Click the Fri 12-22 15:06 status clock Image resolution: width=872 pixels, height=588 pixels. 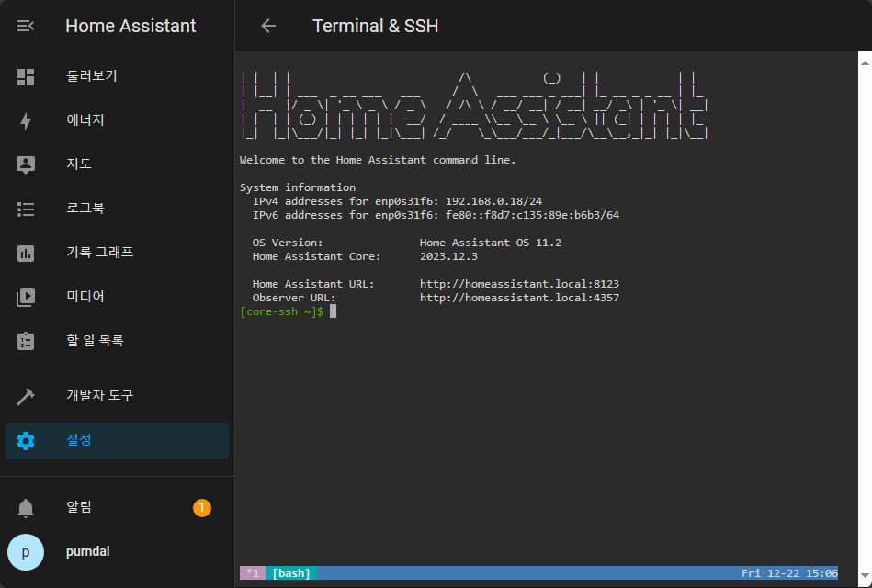pos(789,573)
